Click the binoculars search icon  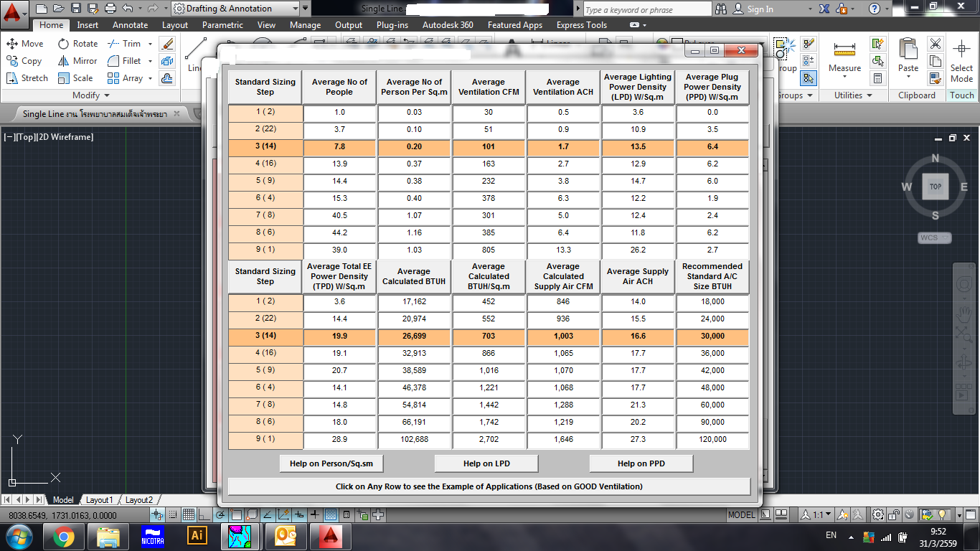point(721,9)
